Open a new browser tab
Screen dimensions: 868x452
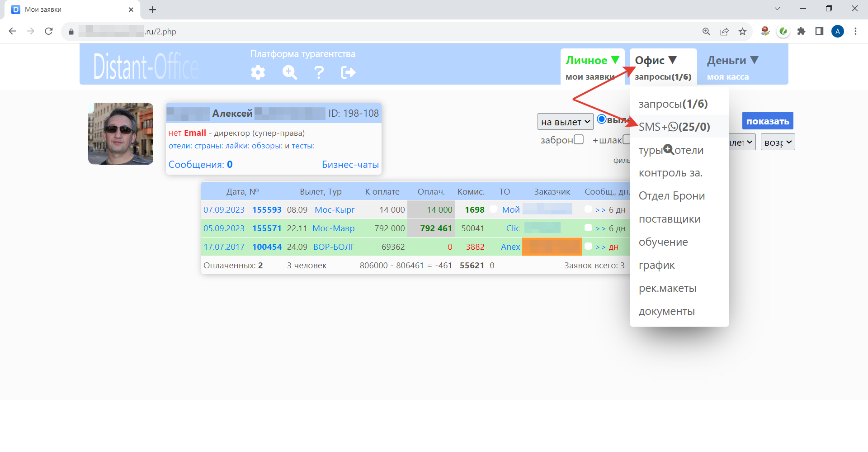[153, 10]
